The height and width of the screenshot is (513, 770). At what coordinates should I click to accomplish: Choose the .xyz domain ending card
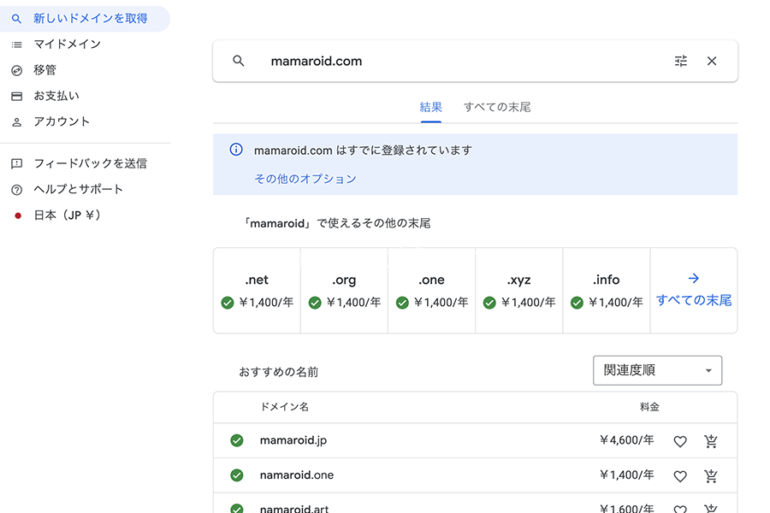[x=519, y=290]
